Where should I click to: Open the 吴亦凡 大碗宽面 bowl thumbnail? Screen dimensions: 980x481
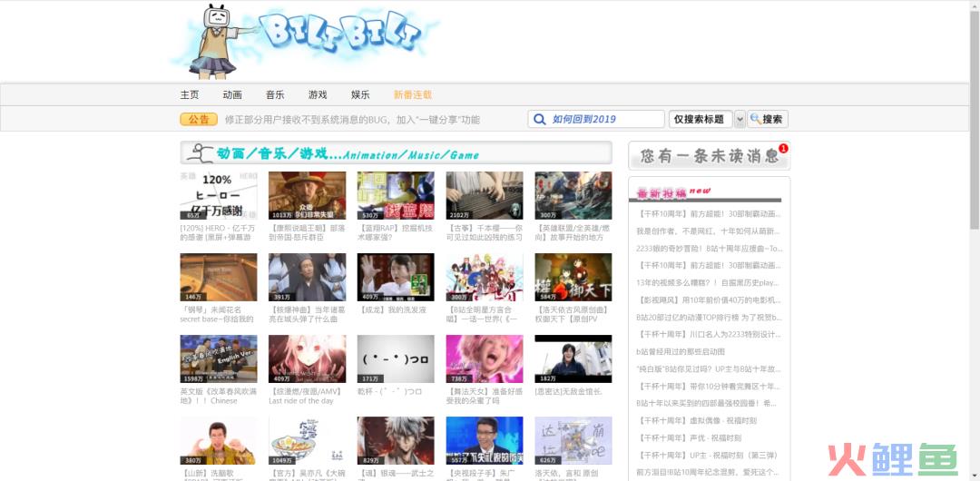click(307, 440)
